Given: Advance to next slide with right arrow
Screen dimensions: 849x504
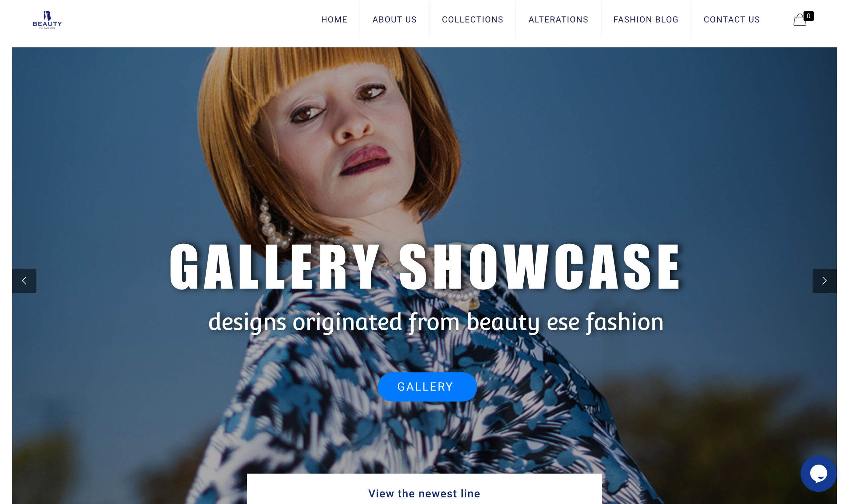Looking at the screenshot, I should 824,281.
